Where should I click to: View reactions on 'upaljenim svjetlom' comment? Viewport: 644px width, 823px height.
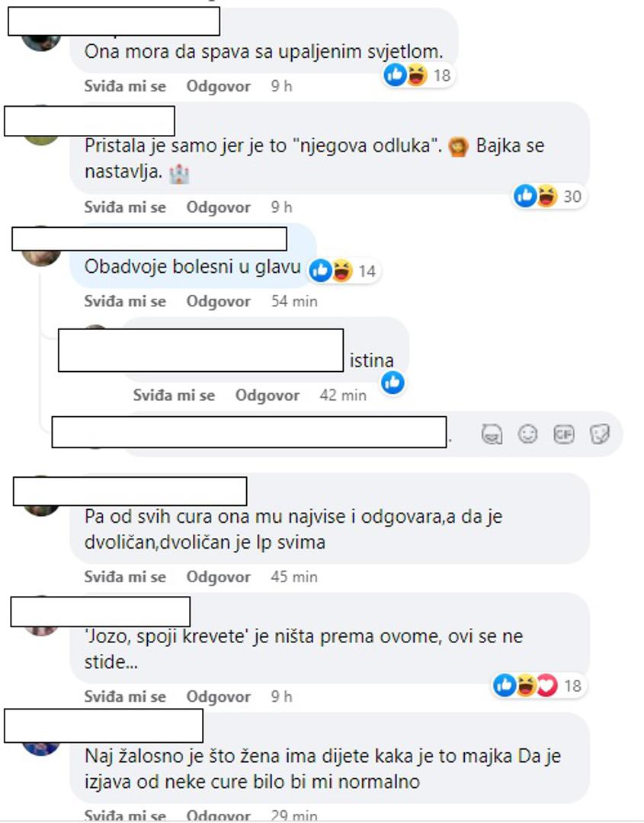tap(418, 75)
